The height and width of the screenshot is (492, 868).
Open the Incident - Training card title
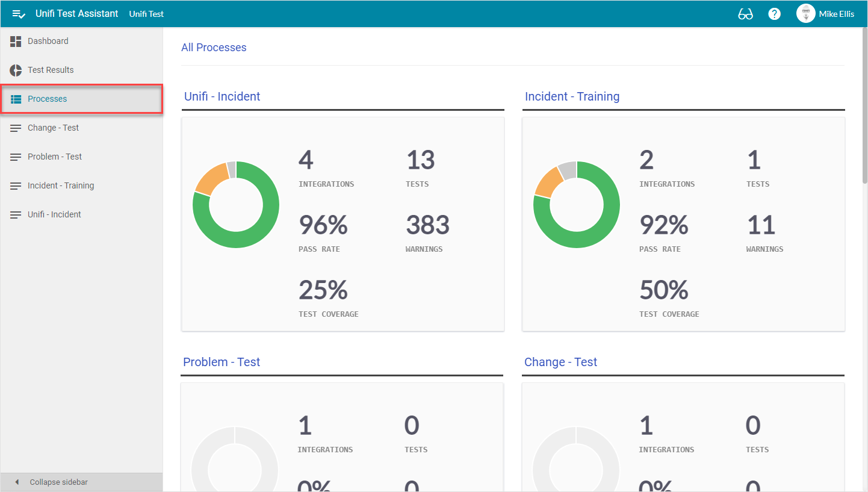(572, 96)
